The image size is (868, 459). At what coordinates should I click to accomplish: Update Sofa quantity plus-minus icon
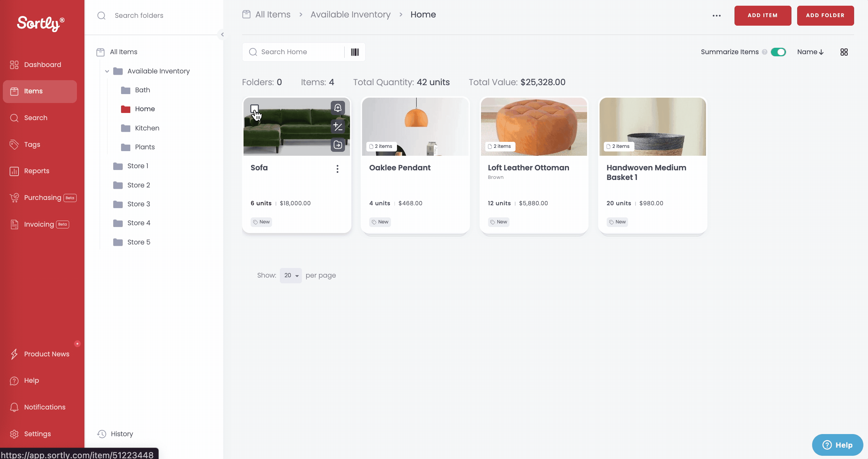click(338, 126)
